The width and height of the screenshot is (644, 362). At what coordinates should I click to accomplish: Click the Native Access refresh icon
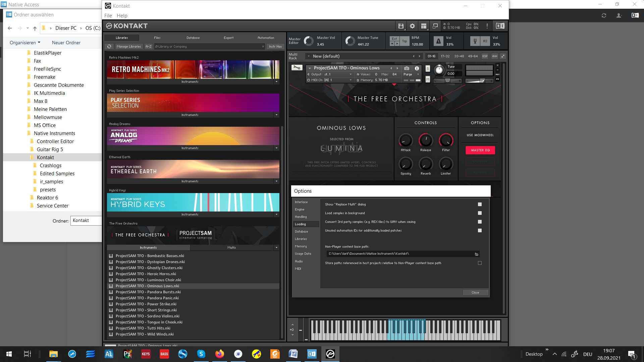[x=604, y=15]
